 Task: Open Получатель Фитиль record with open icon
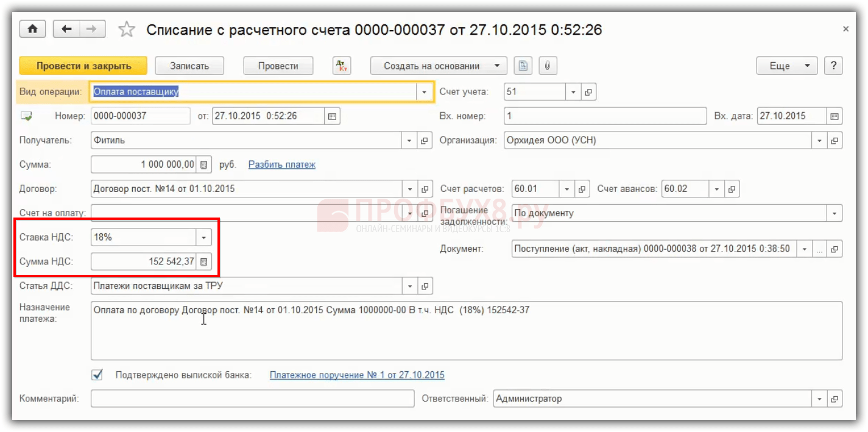pyautogui.click(x=425, y=141)
